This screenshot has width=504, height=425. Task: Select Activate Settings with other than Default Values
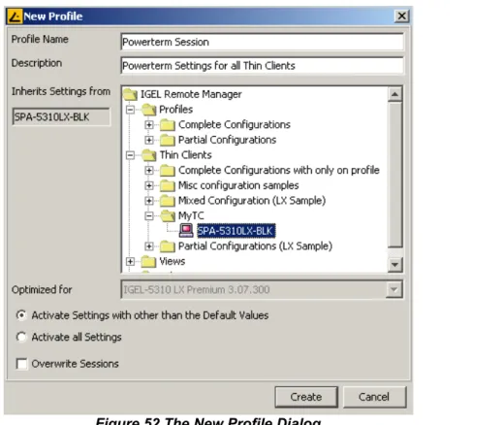(21, 315)
